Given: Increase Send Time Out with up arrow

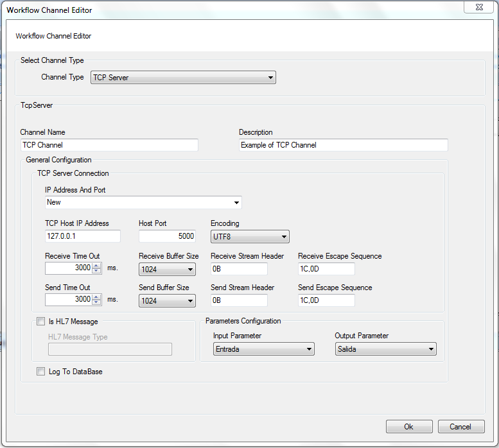Looking at the screenshot, I should pyautogui.click(x=96, y=297).
